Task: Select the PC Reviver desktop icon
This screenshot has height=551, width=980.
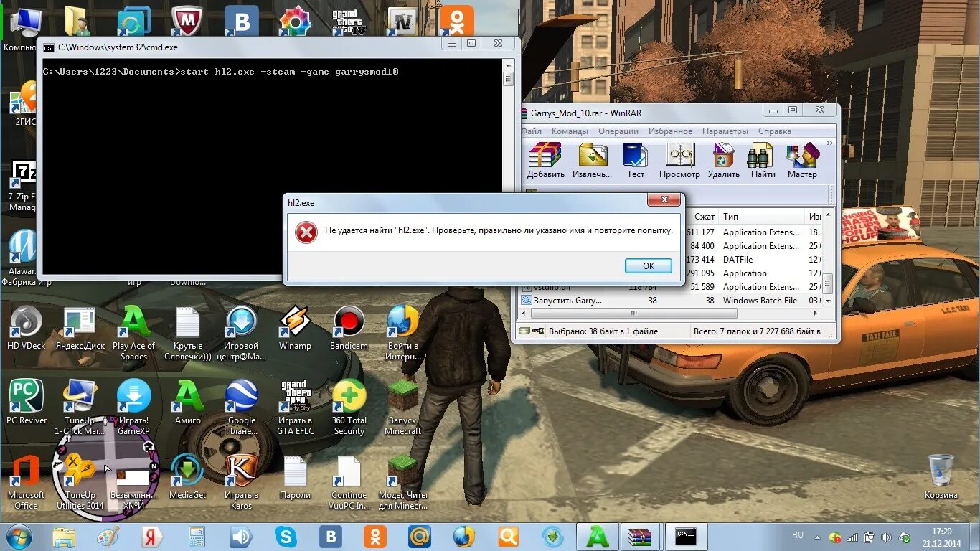Action: click(x=27, y=402)
